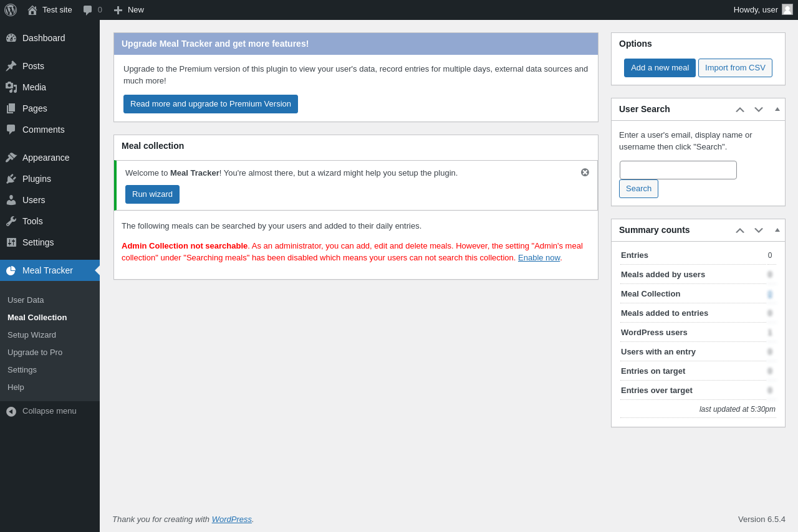Click Run wizard button

point(152,194)
